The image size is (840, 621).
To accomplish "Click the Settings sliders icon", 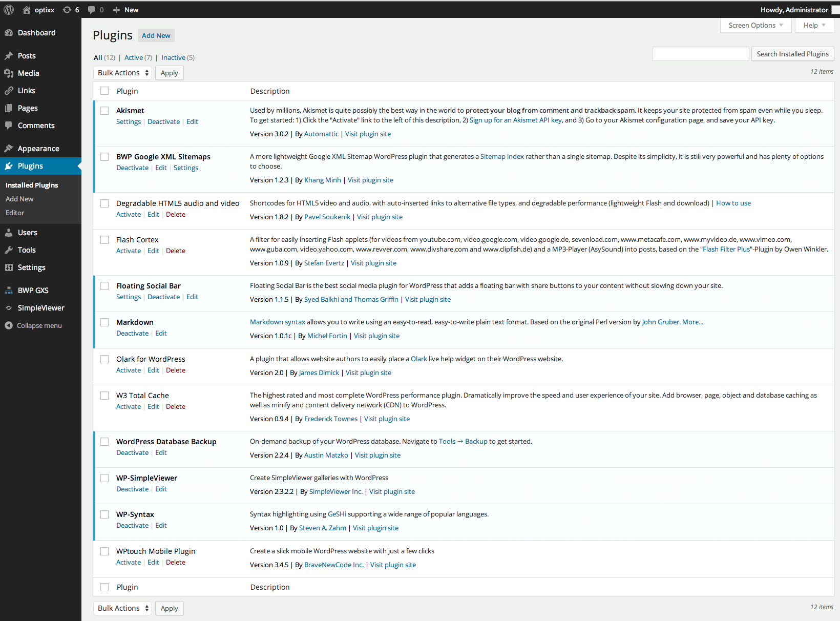I will (x=9, y=267).
